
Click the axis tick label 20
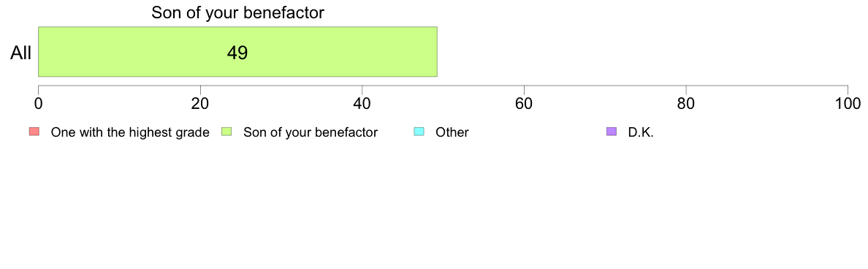[x=200, y=104]
